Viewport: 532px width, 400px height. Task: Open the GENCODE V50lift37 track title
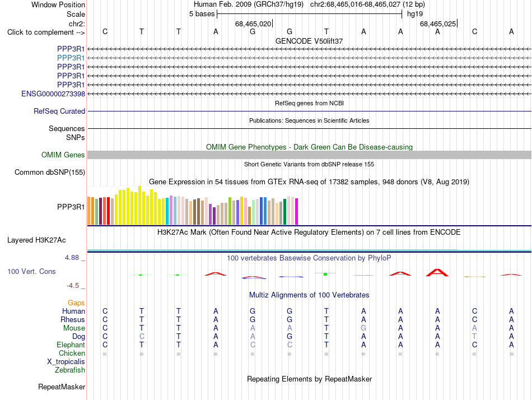click(309, 41)
